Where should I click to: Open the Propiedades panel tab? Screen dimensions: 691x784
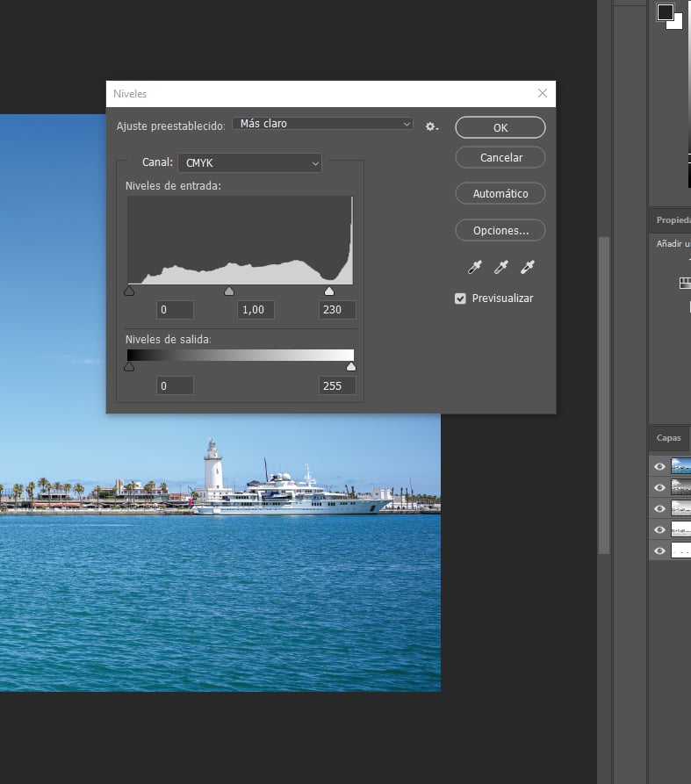(673, 220)
